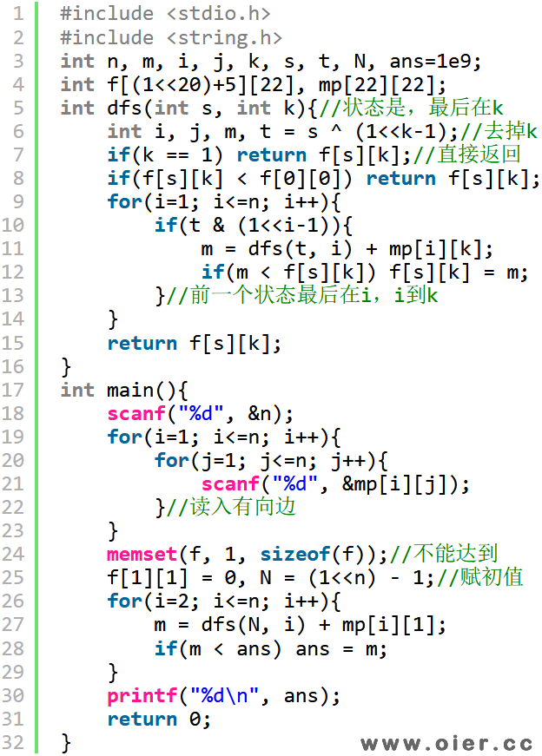Click 'scanf("%d", &mp[i][j]);' statement
Image resolution: width=542 pixels, height=756 pixels.
(335, 484)
